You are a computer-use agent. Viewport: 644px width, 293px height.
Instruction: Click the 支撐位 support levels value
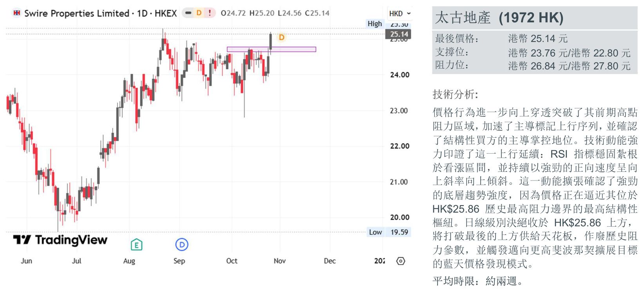tap(569, 53)
